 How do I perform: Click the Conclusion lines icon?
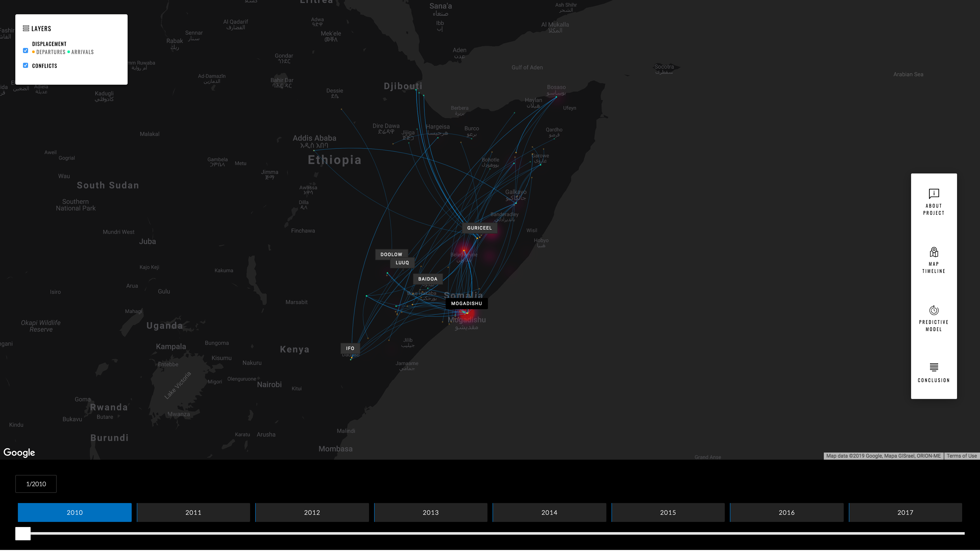pyautogui.click(x=934, y=367)
